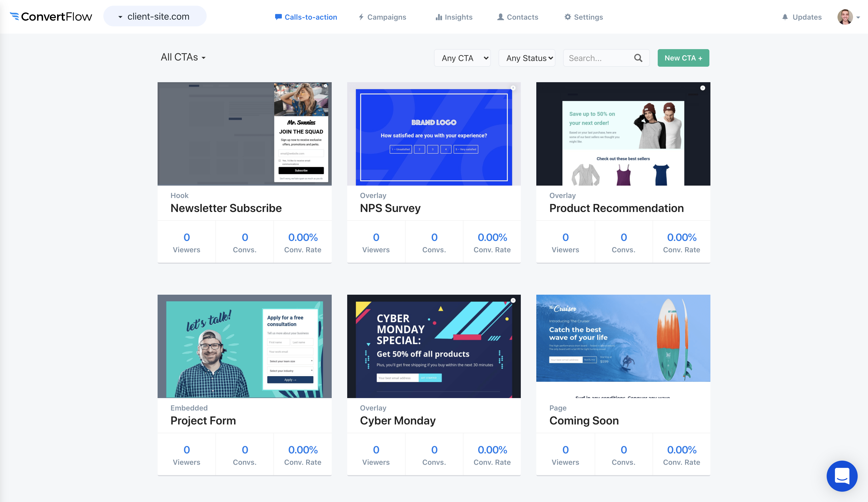Click the Insights bar chart icon
This screenshot has width=868, height=502.
tap(439, 17)
